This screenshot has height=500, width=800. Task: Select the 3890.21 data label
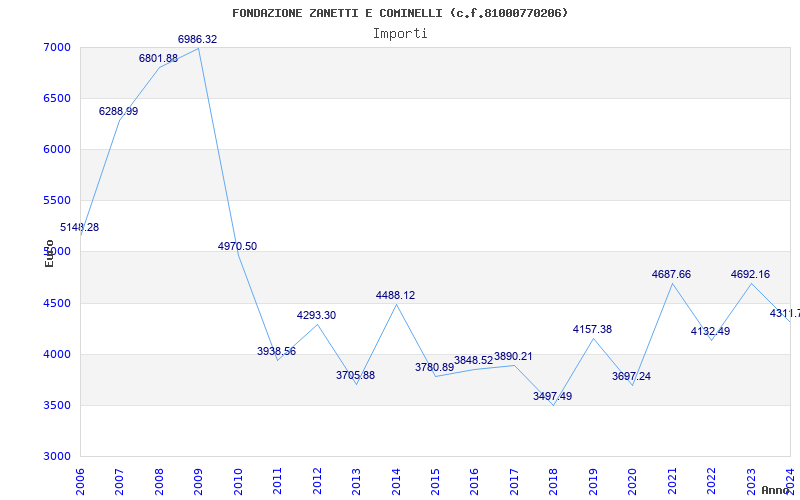[513, 357]
